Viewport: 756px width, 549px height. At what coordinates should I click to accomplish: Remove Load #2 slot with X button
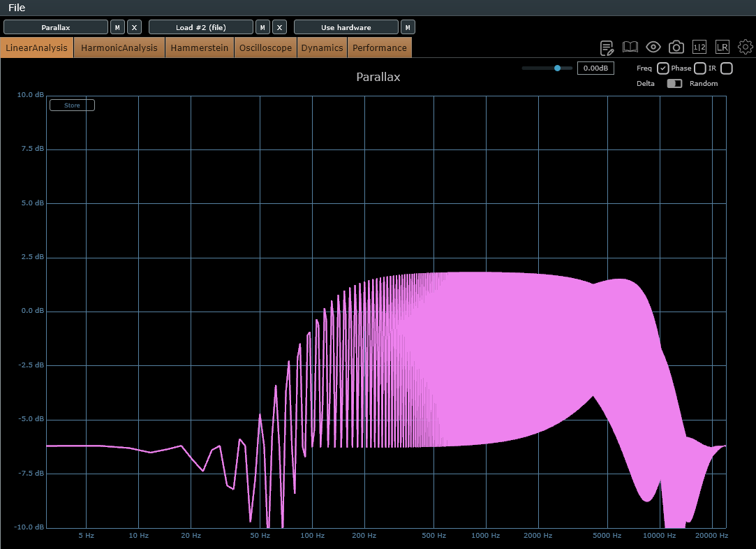coord(280,27)
